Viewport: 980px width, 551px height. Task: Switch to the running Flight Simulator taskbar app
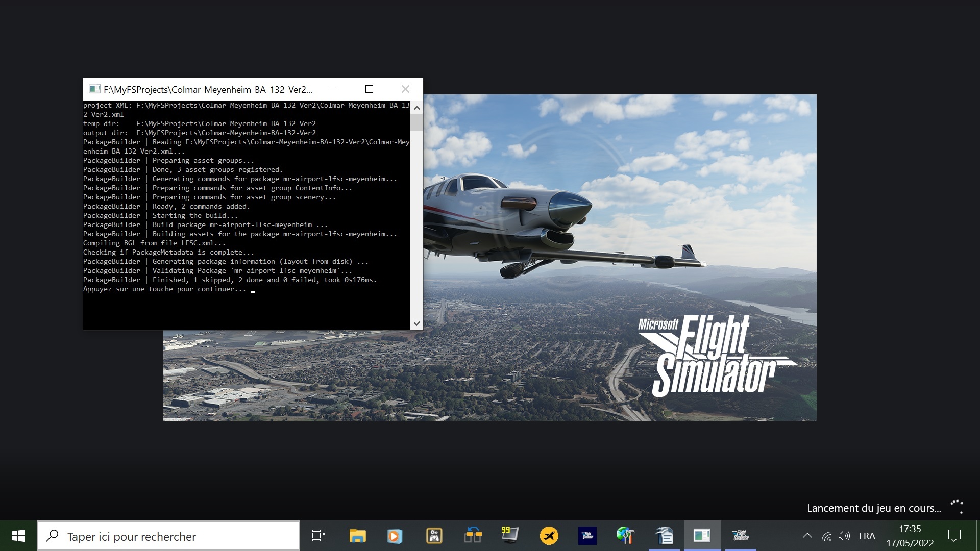741,536
